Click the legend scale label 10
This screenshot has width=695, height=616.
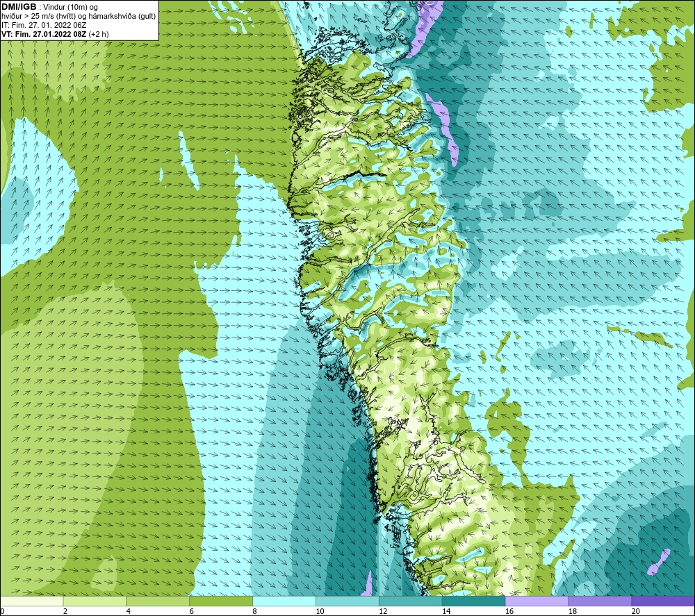[x=320, y=611]
